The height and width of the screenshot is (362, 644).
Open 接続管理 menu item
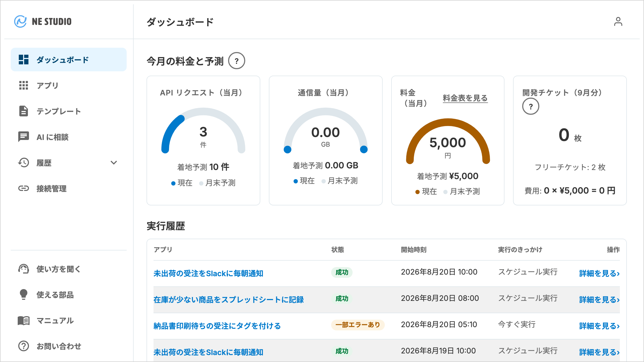(x=69, y=188)
